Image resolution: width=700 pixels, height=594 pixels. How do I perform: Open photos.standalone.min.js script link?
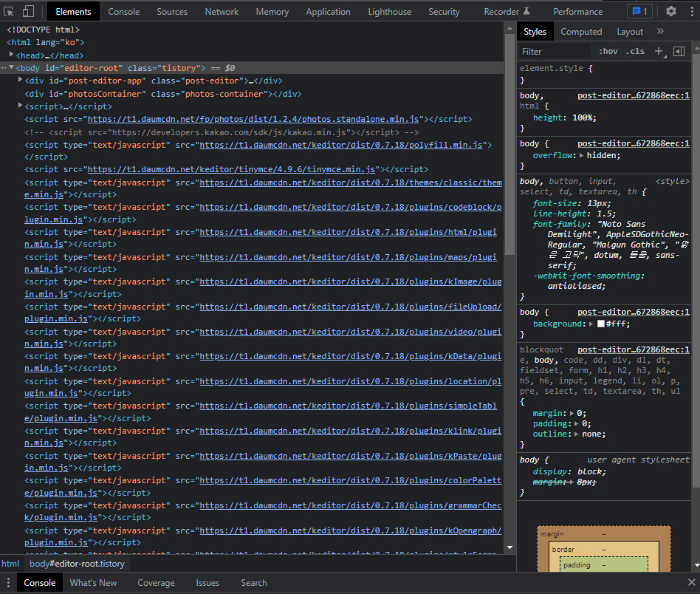(x=253, y=119)
